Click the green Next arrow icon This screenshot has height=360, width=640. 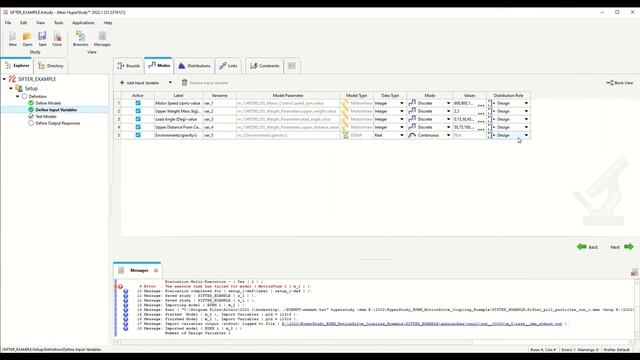(629, 247)
